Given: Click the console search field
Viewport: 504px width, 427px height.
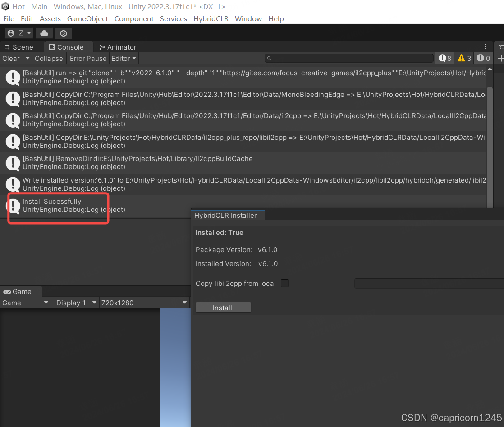Looking at the screenshot, I should 349,58.
